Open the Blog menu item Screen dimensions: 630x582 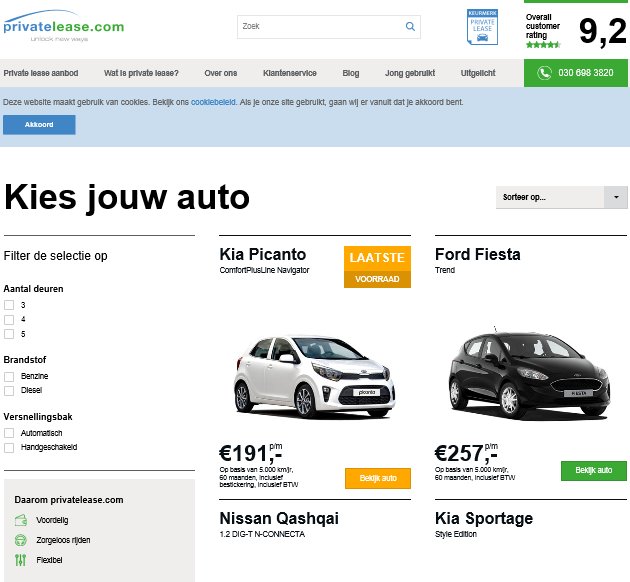click(x=351, y=73)
